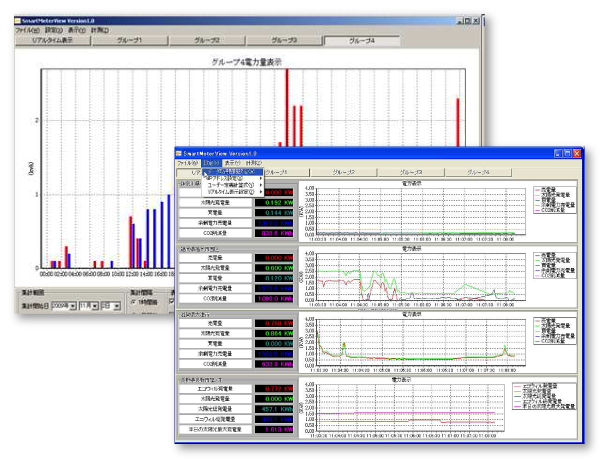Open ファイル menu in the back window

[x=27, y=30]
